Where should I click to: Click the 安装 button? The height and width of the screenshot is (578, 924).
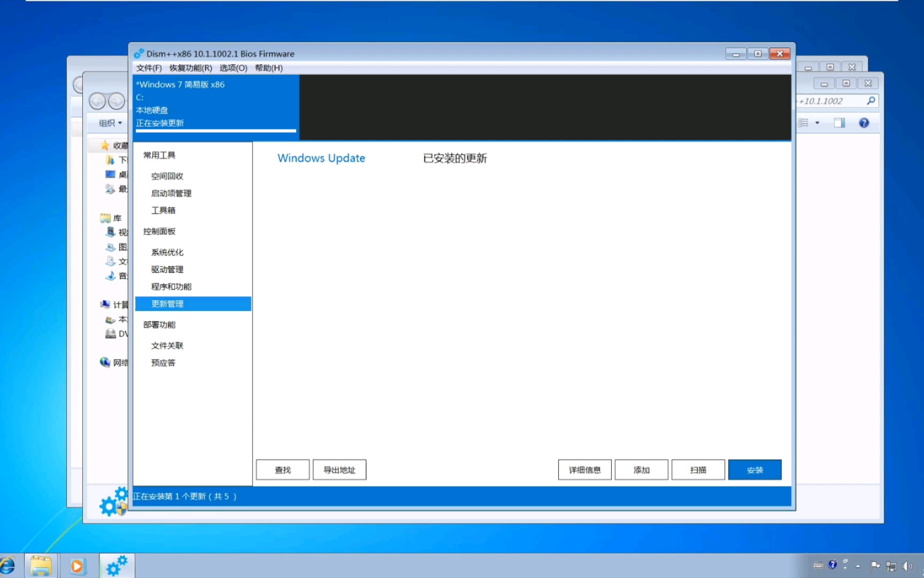pos(755,469)
